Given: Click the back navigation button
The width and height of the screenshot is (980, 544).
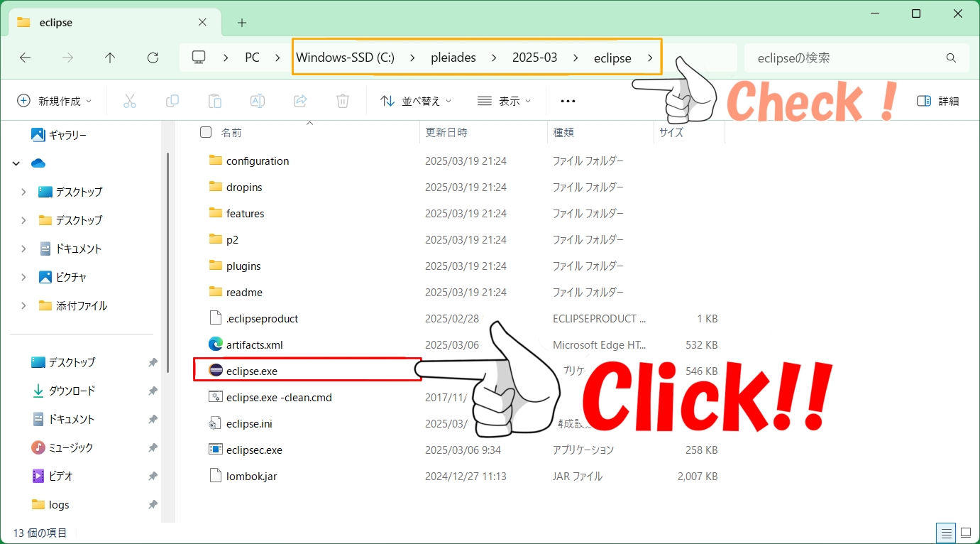Looking at the screenshot, I should pyautogui.click(x=26, y=58).
